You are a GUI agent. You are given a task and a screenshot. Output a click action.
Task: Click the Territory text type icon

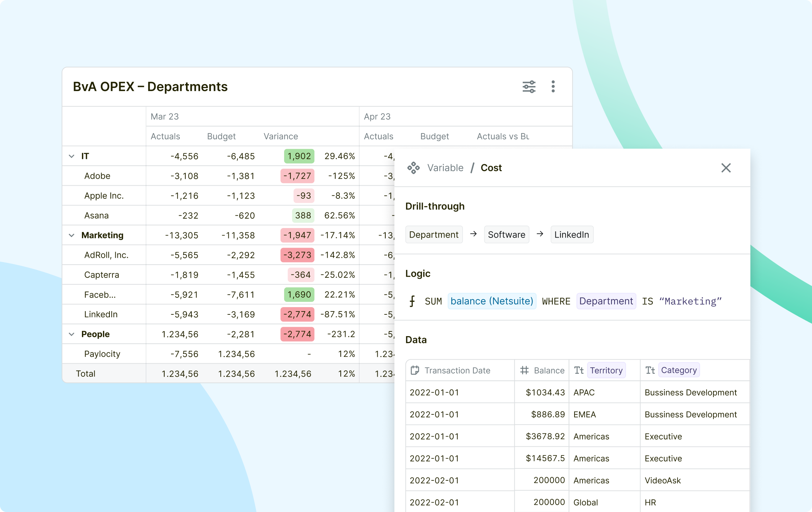pos(579,370)
